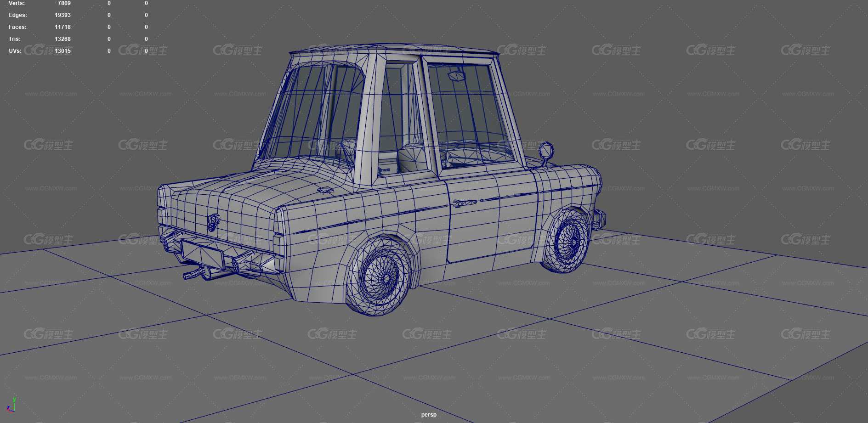This screenshot has width=868, height=423.
Task: Select the 7809 vertex count value
Action: (64, 3)
